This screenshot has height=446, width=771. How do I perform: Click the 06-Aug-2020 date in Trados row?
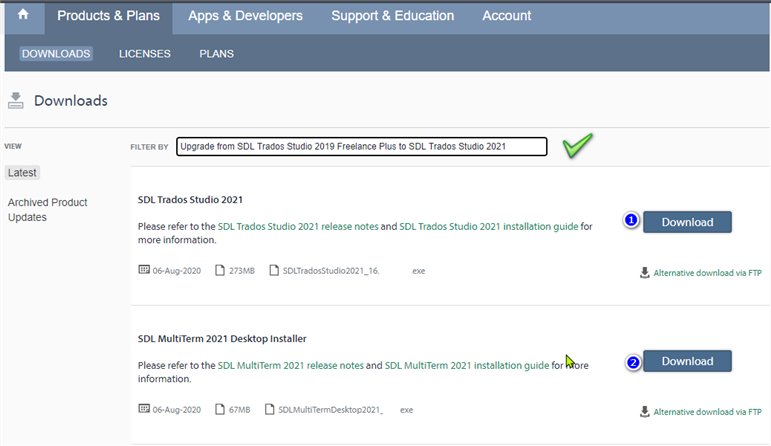pyautogui.click(x=177, y=271)
